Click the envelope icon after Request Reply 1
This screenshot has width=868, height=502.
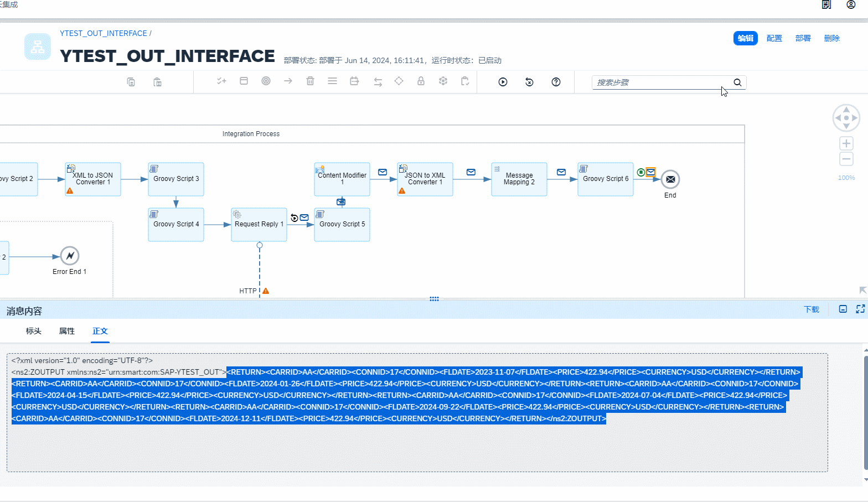pos(304,218)
